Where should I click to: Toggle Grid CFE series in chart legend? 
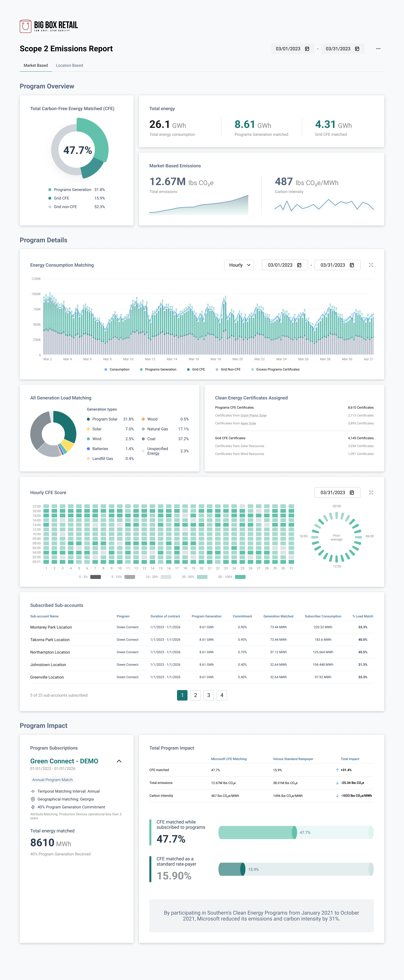(x=196, y=369)
